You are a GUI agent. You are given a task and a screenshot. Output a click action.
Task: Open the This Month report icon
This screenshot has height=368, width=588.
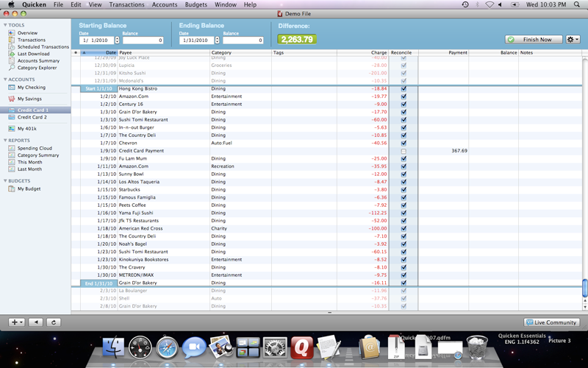point(12,162)
